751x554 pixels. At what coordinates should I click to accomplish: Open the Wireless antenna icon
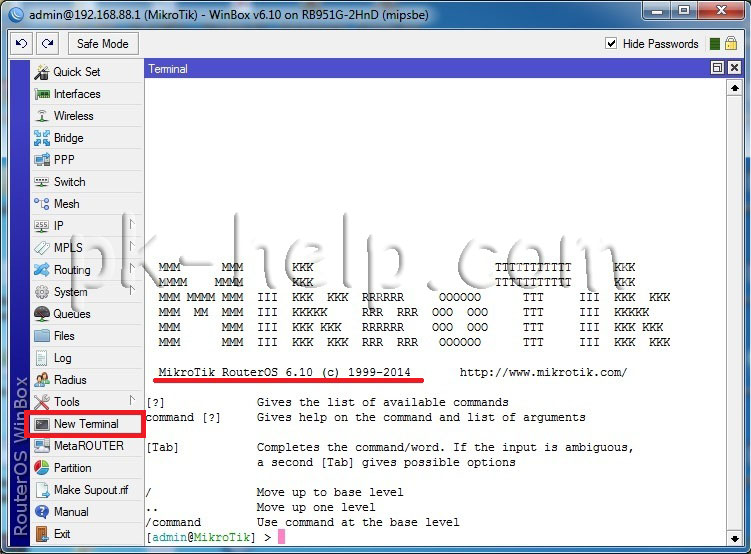coord(42,116)
